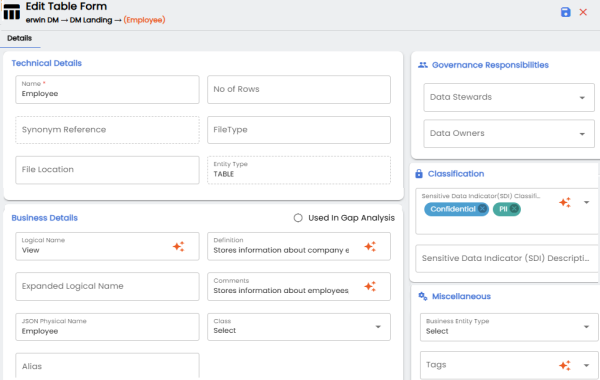Click the DM Landing breadcrumb text
Image resolution: width=600 pixels, height=380 pixels.
[x=91, y=20]
